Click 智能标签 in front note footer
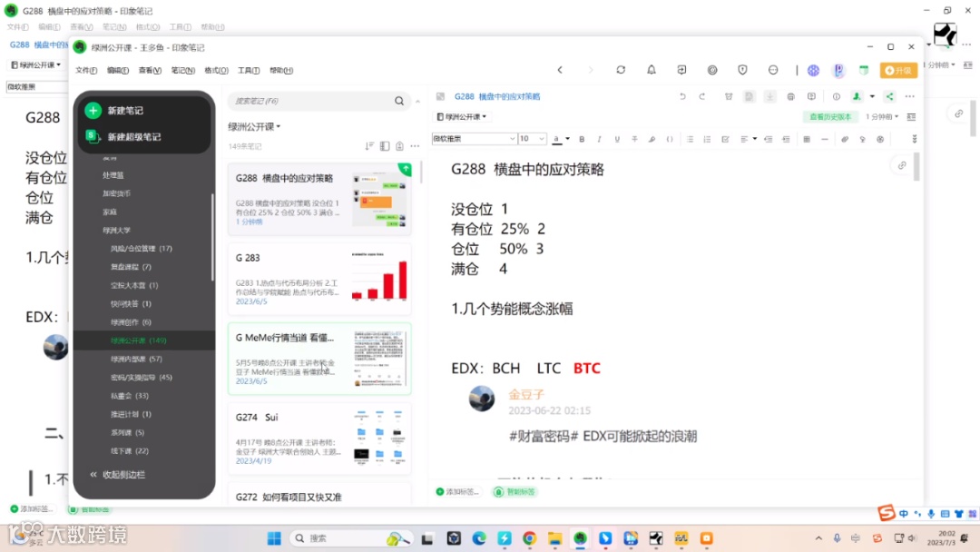This screenshot has width=980, height=552. [515, 492]
